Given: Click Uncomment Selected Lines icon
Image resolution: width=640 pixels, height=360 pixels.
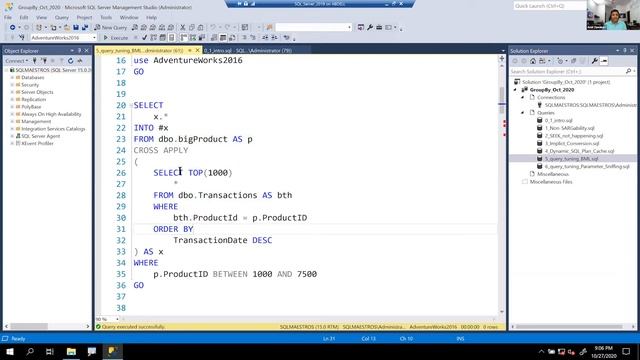Looking at the screenshot, I should pyautogui.click(x=253, y=38).
